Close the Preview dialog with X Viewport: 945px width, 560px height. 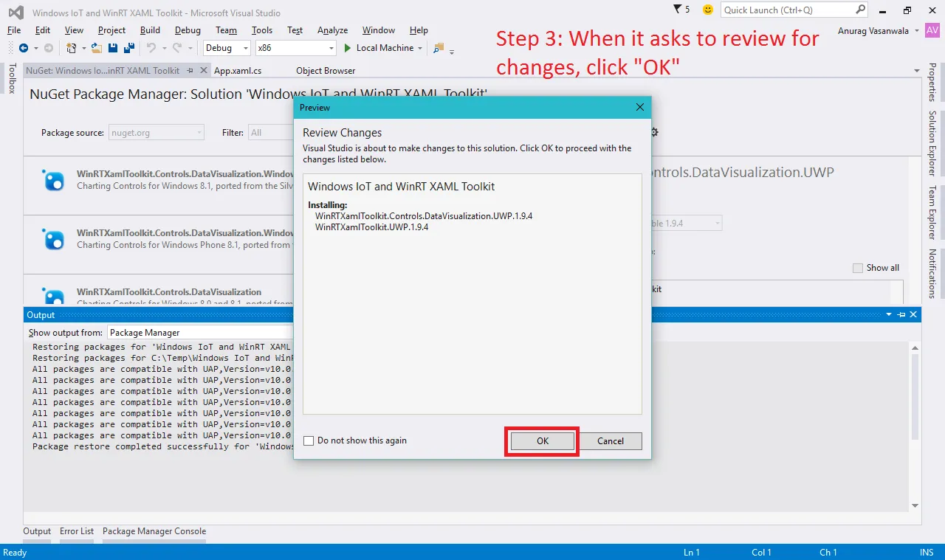640,107
